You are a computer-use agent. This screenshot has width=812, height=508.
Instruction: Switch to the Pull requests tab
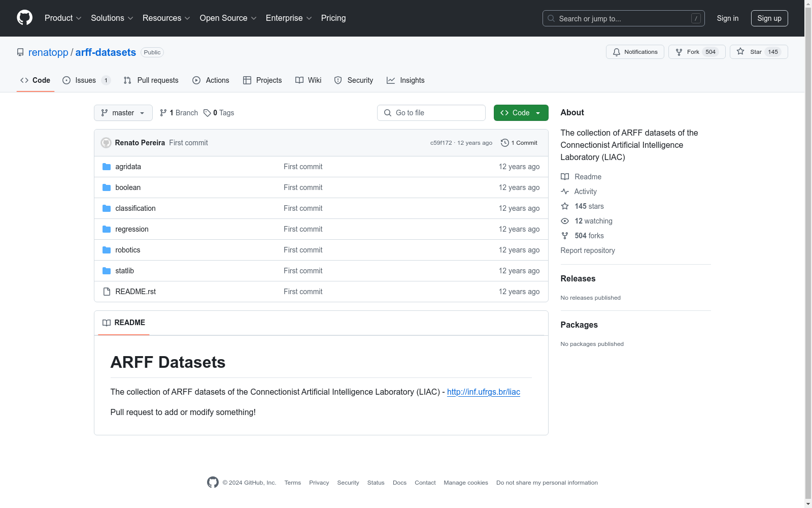(x=151, y=80)
